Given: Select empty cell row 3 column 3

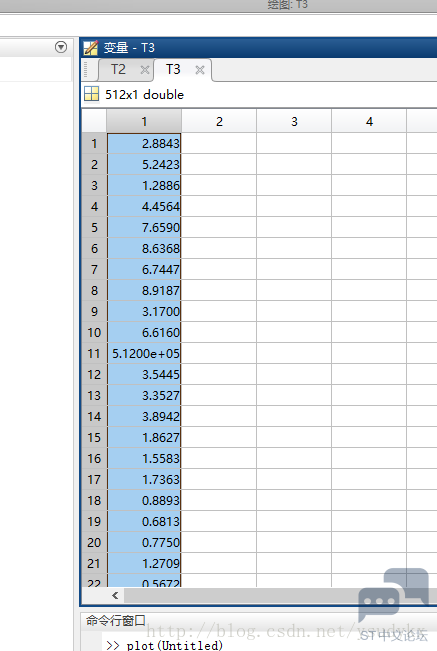Looking at the screenshot, I should pos(294,186).
